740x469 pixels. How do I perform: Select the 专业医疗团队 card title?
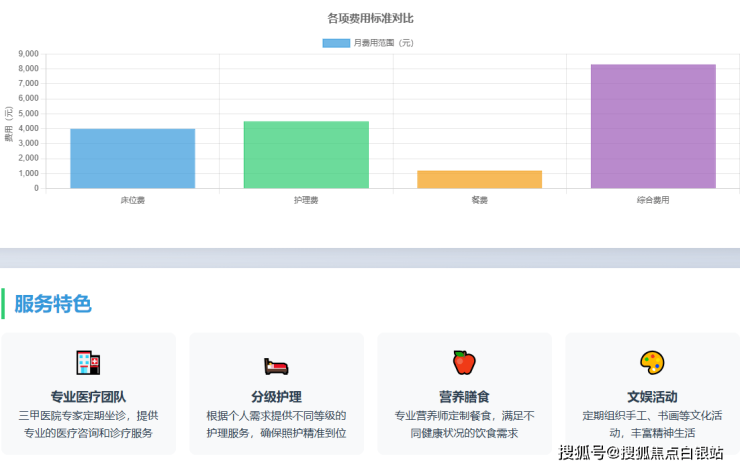pos(88,397)
